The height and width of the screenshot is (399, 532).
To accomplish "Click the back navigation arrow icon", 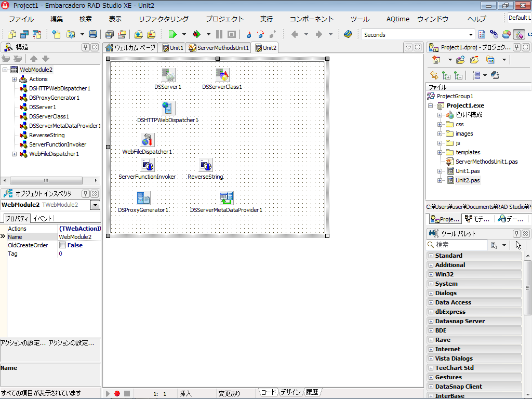I will click(295, 34).
